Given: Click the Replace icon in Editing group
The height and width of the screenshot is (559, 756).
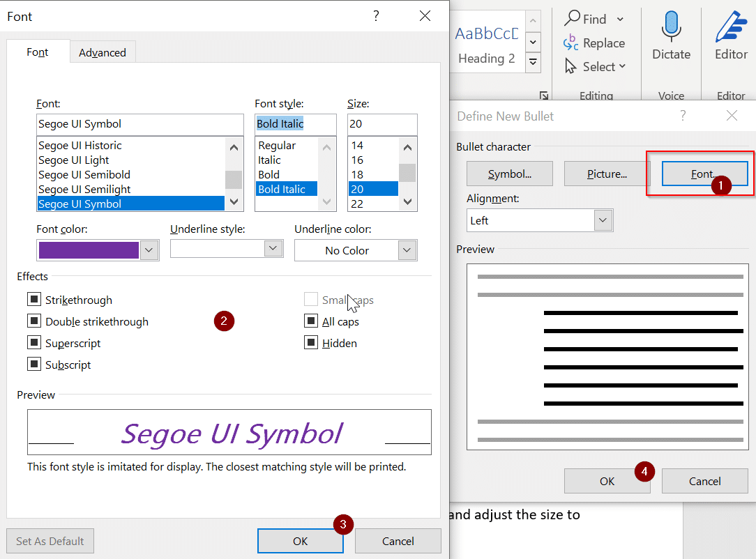Looking at the screenshot, I should (x=571, y=43).
